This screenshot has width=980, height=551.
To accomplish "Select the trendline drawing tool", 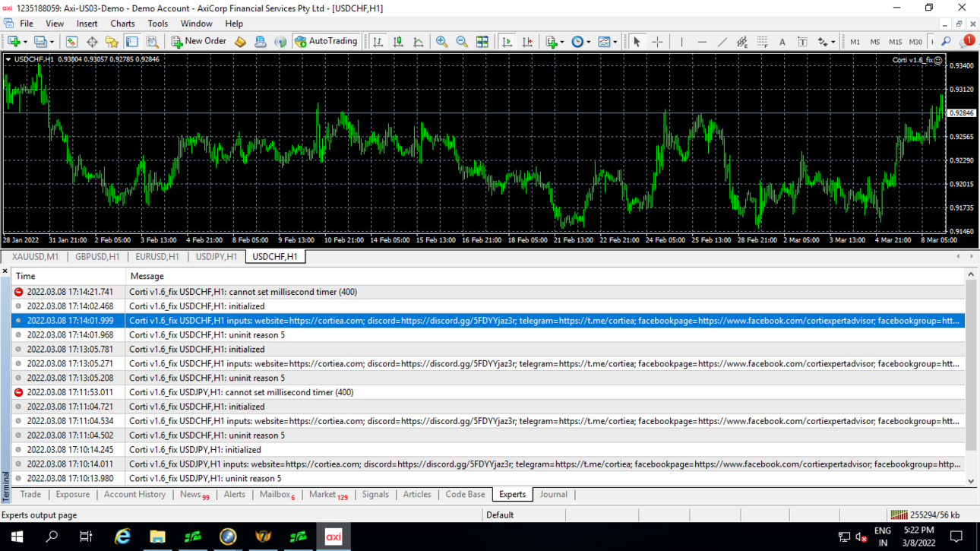I will 722,42.
